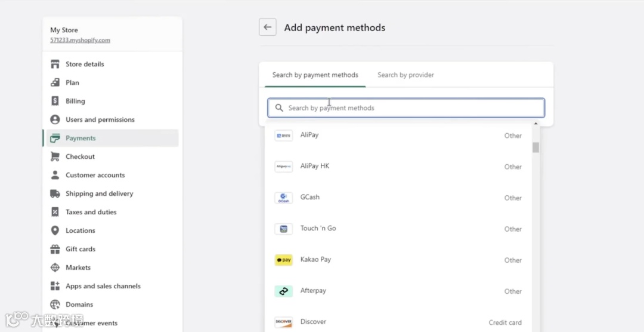Image resolution: width=644 pixels, height=332 pixels.
Task: Go back using the arrow button
Action: [267, 27]
